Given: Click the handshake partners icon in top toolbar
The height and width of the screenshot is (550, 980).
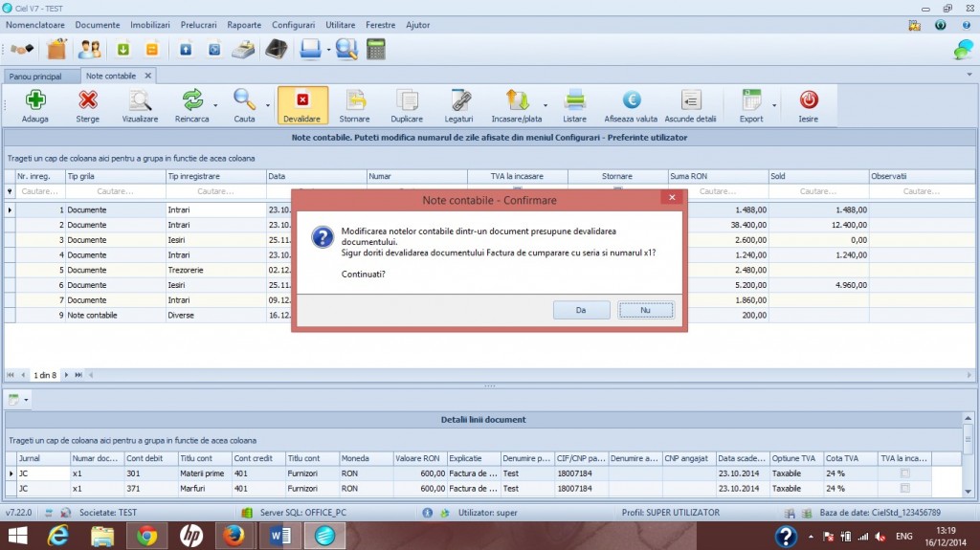Looking at the screenshot, I should [x=23, y=49].
